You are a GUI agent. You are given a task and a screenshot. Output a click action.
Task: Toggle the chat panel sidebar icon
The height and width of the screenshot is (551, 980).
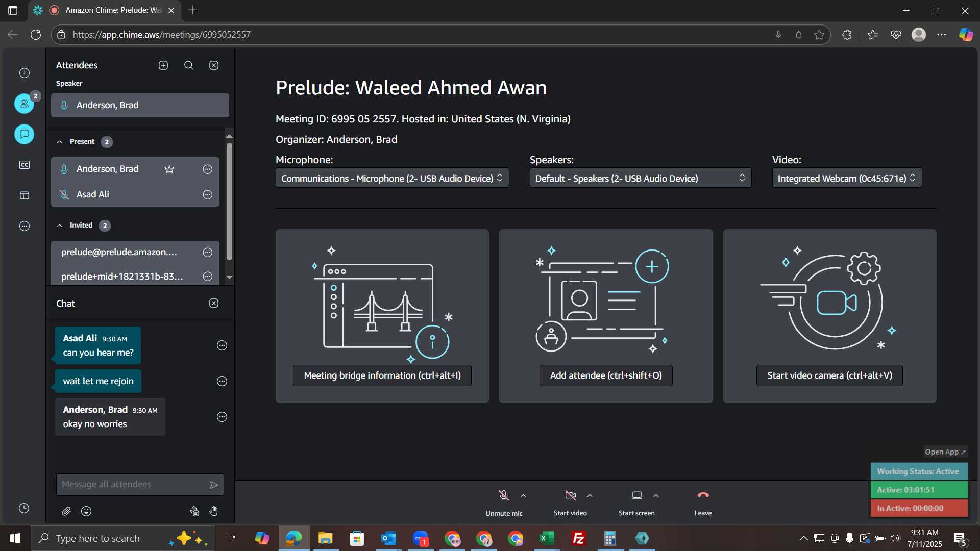24,134
